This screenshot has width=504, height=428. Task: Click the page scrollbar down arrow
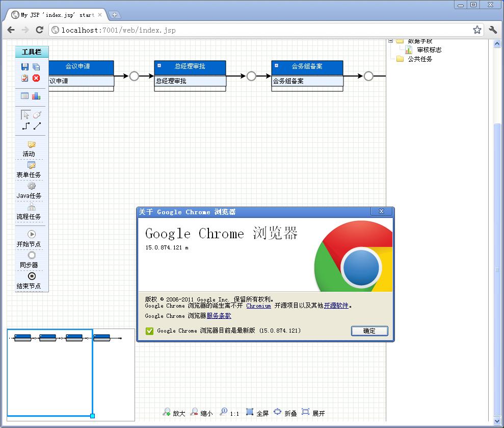pos(497,421)
